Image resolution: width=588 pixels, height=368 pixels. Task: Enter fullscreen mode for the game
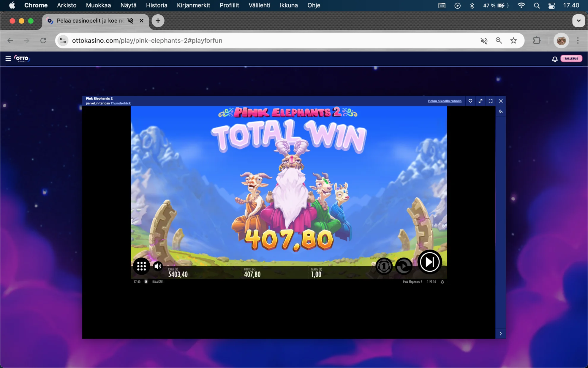tap(491, 101)
